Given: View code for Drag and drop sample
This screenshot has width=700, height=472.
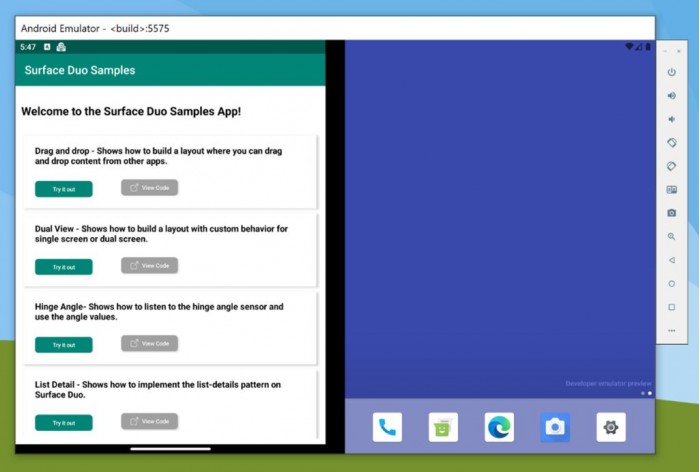Looking at the screenshot, I should pyautogui.click(x=150, y=188).
